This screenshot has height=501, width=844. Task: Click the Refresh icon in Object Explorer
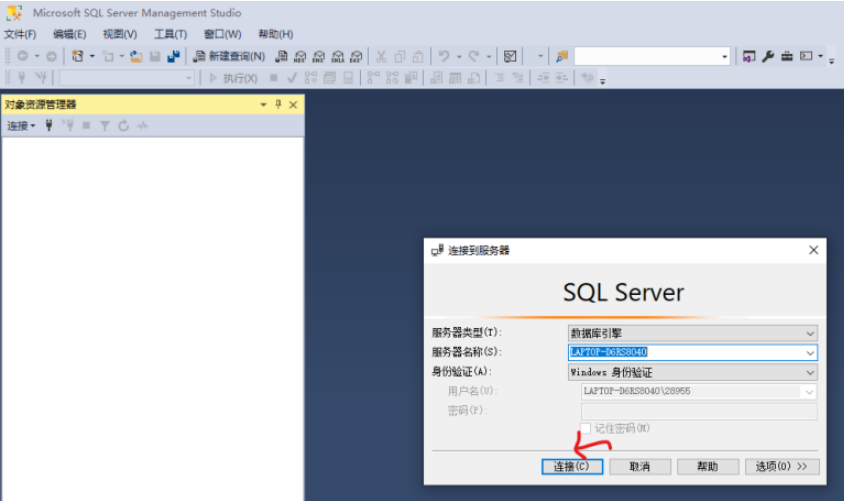[x=123, y=126]
